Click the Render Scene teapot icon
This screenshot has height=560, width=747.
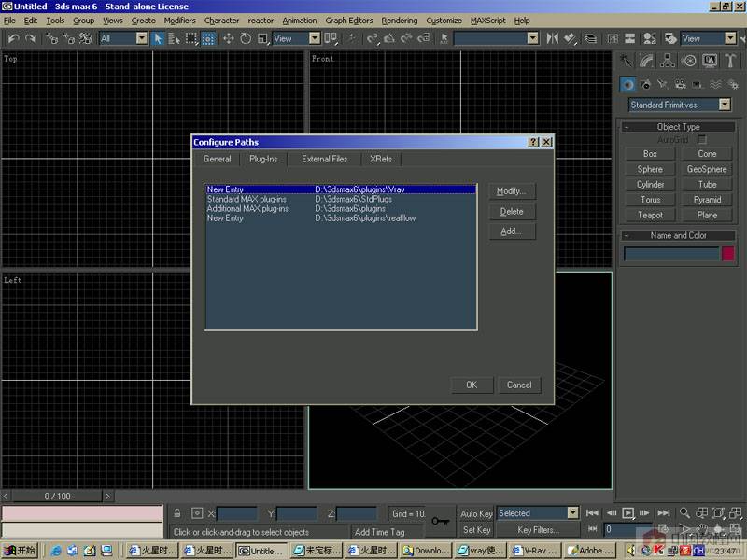tap(670, 38)
